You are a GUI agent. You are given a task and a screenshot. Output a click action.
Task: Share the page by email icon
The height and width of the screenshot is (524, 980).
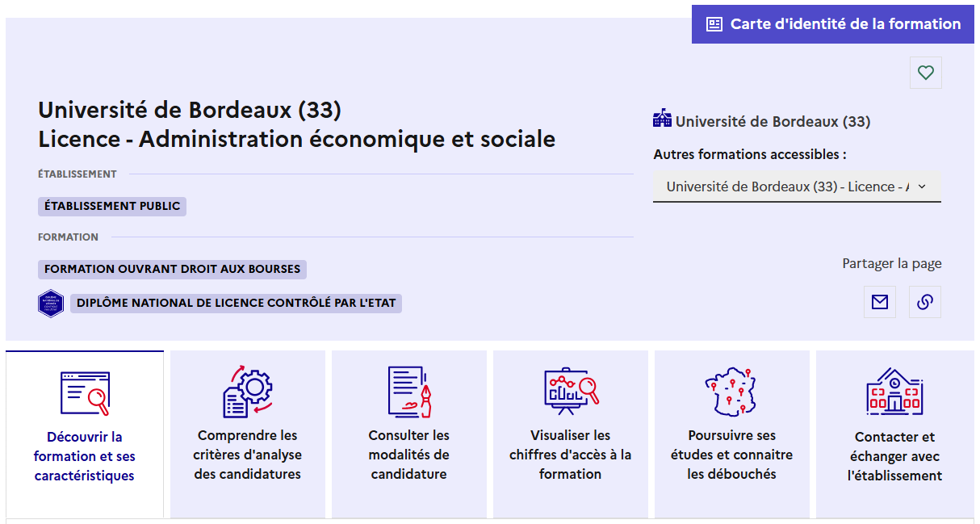pyautogui.click(x=880, y=302)
